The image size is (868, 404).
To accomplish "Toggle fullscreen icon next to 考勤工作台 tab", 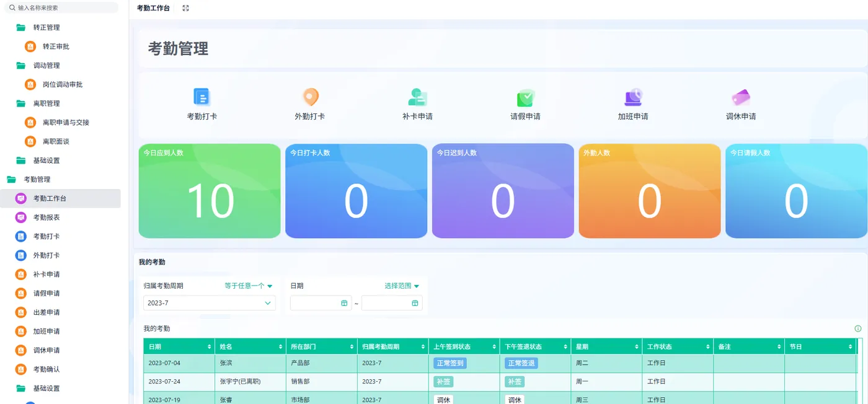I will [186, 8].
